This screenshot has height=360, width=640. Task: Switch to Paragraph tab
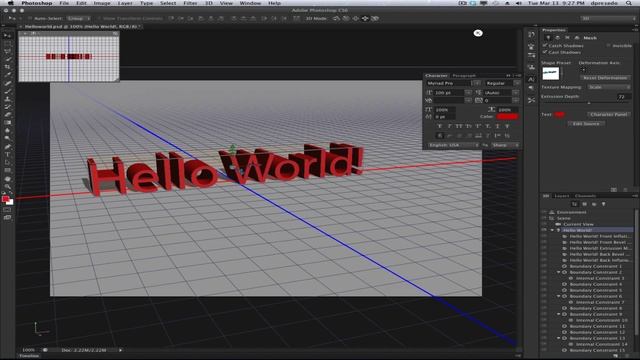coord(464,76)
